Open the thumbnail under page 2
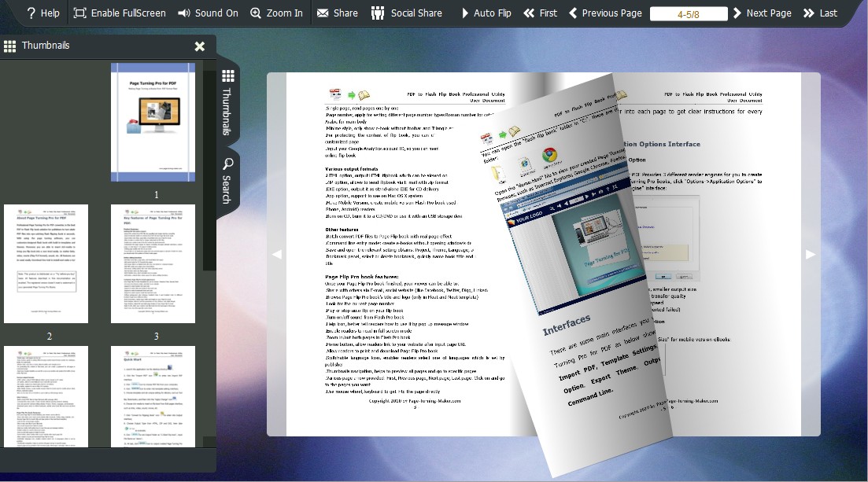868x482 pixels. coord(46,397)
